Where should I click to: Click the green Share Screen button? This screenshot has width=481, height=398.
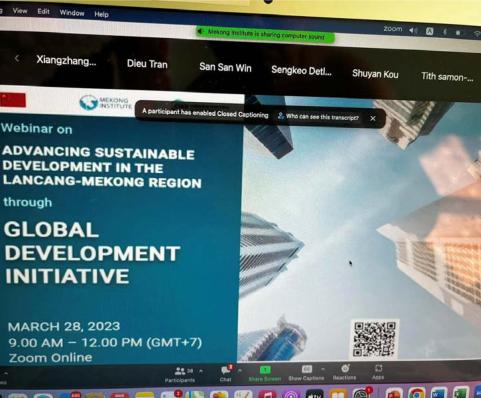click(265, 374)
